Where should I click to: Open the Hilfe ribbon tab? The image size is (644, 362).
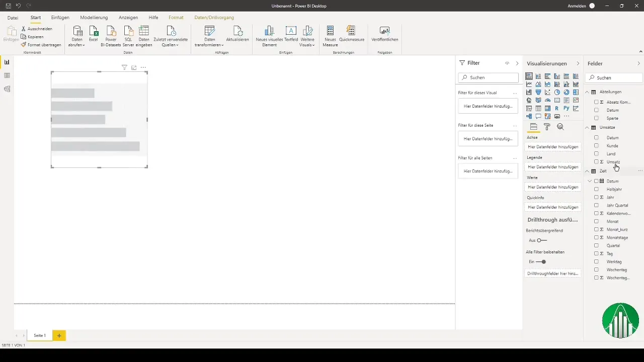coord(153,18)
